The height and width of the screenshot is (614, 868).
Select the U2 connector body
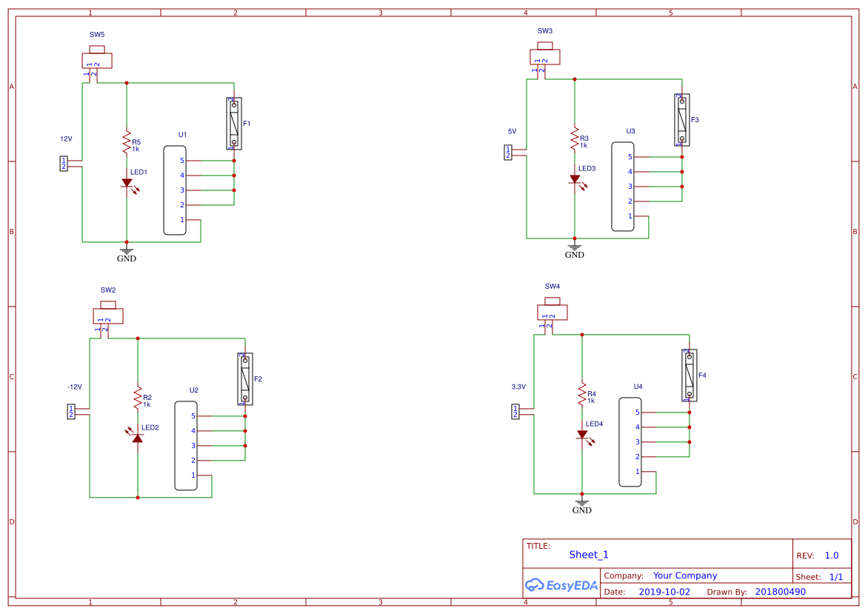click(186, 445)
